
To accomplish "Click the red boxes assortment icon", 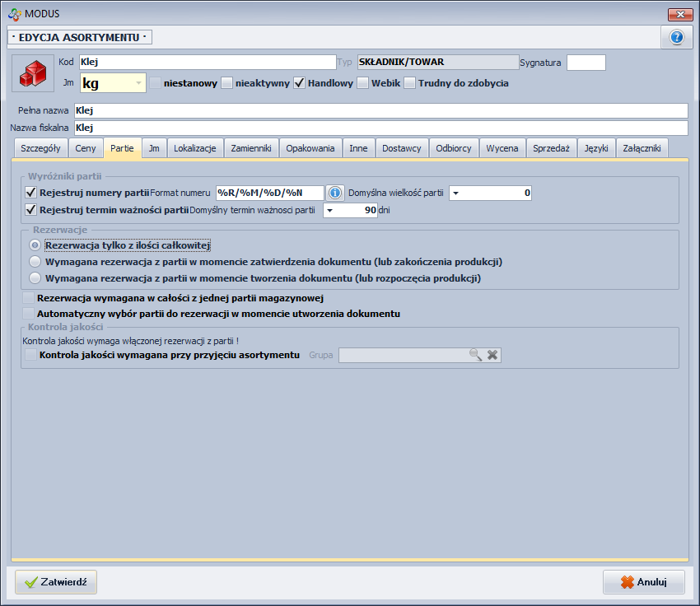I will [32, 75].
